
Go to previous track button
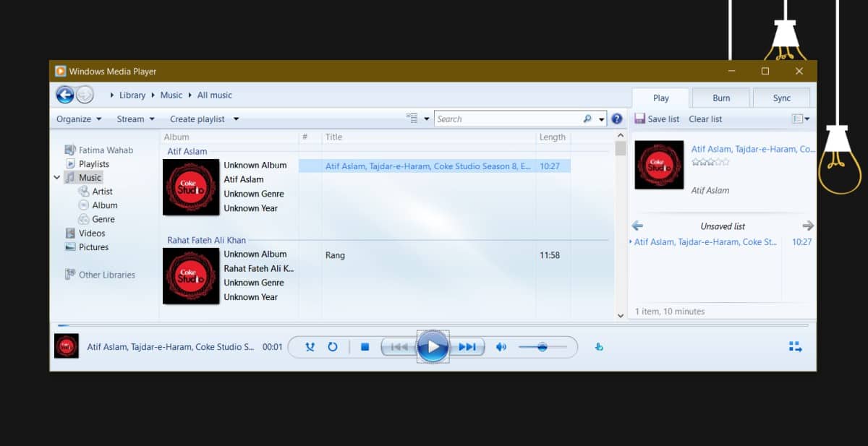click(399, 347)
